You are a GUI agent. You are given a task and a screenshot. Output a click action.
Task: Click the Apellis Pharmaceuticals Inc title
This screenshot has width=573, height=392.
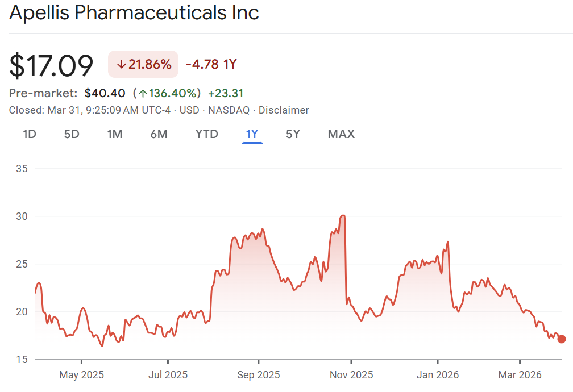tap(134, 12)
